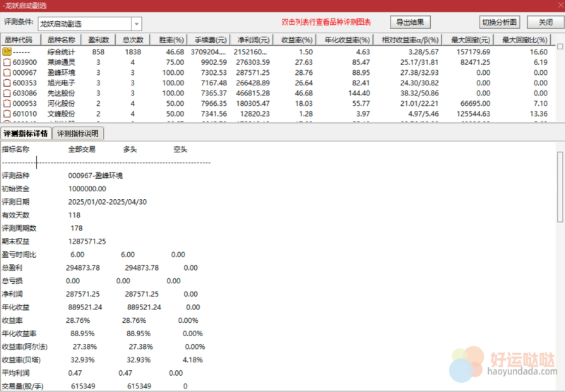The height and width of the screenshot is (392, 565).
Task: Close the window via title bar X
Action: coord(561,6)
